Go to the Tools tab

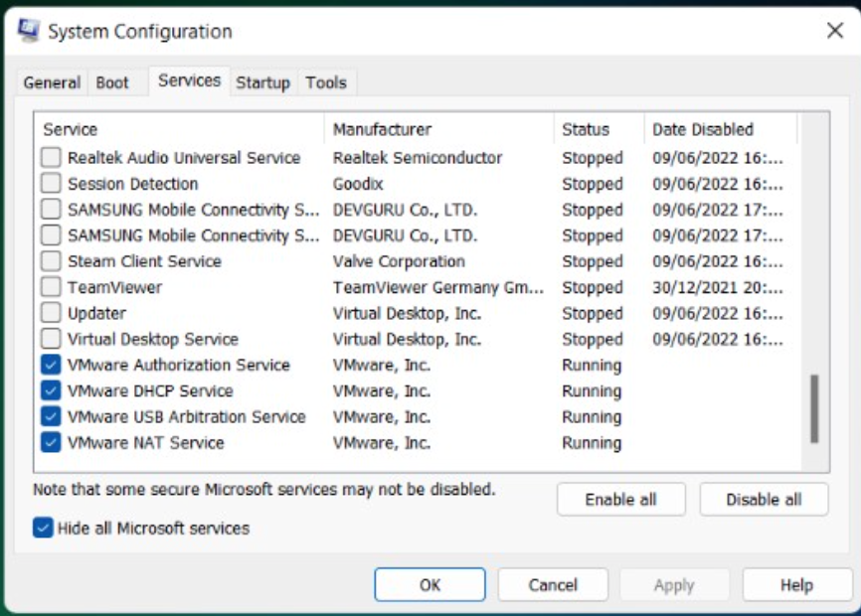tap(326, 82)
